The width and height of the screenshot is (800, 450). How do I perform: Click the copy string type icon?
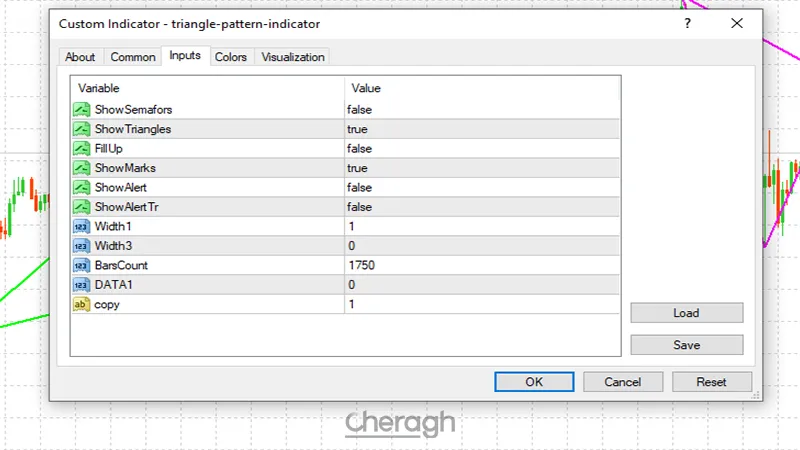pos(81,304)
